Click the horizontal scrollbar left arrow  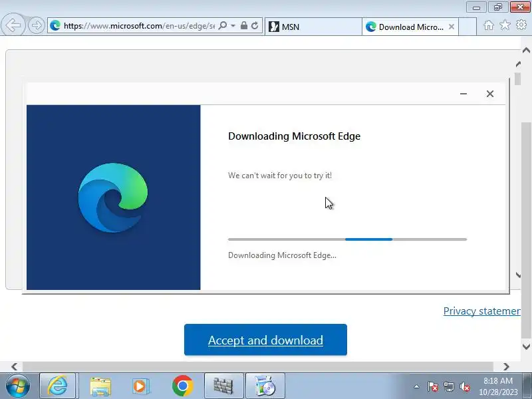pyautogui.click(x=14, y=366)
